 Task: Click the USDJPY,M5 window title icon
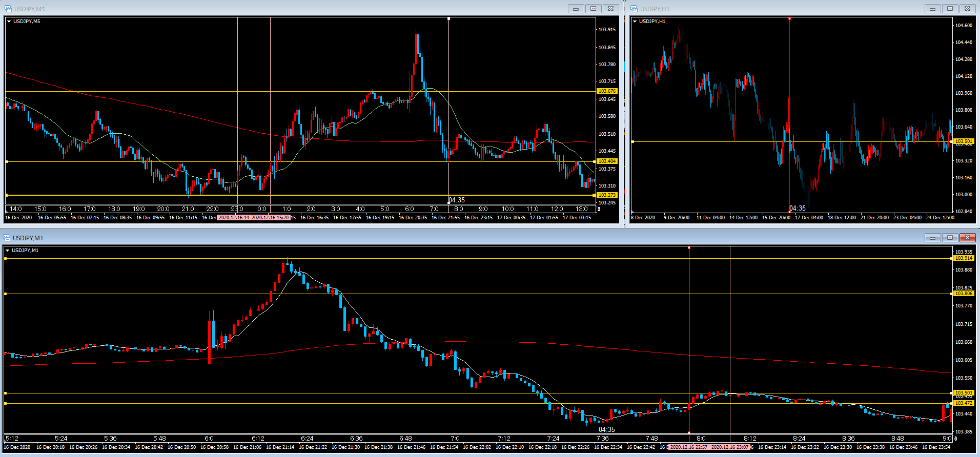8,9
